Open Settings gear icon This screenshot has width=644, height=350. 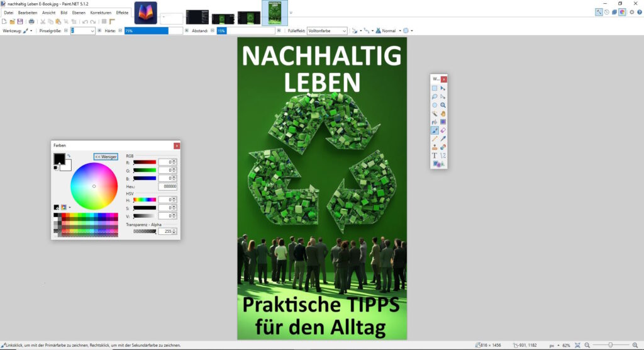tap(631, 12)
